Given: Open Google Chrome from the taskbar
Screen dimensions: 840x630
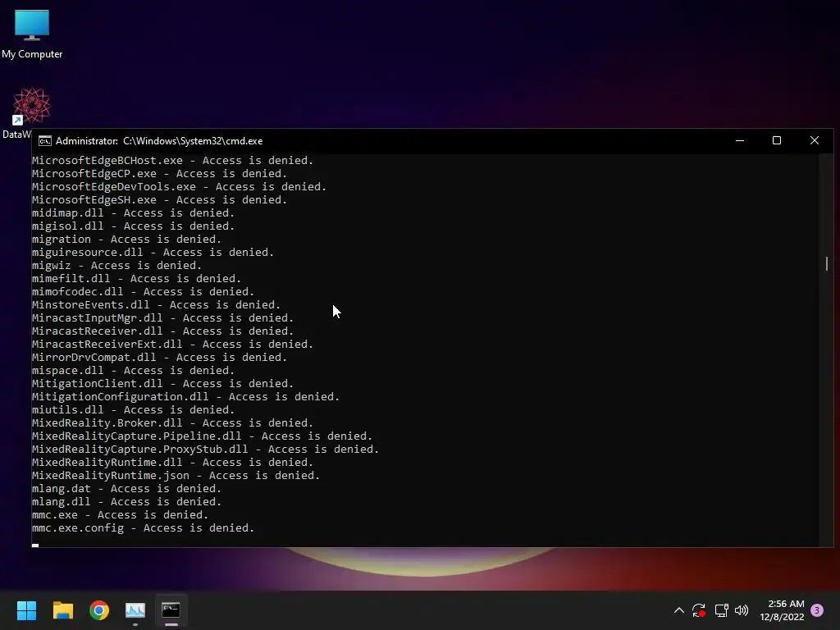Looking at the screenshot, I should (x=99, y=610).
